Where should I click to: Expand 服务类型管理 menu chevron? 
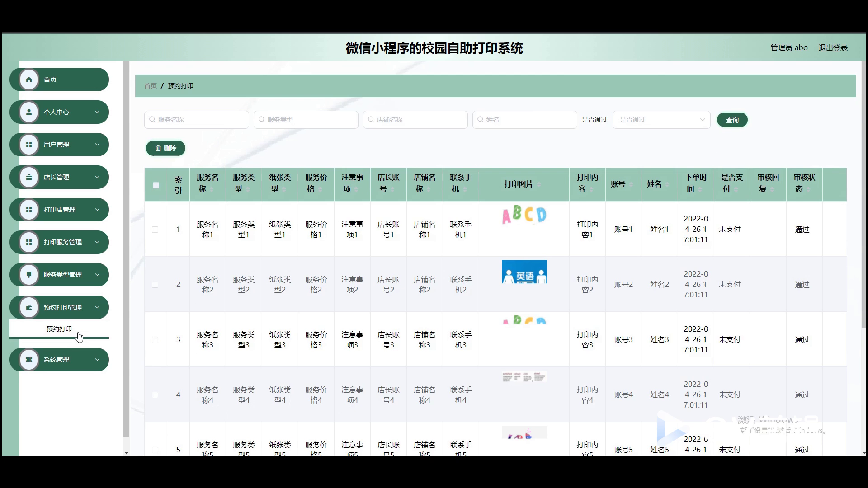pos(97,275)
